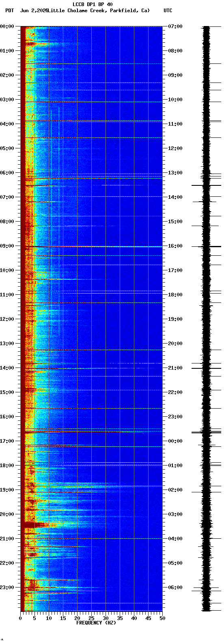
Task: Click the 05:00 label on PDT axis
Action: point(7,148)
